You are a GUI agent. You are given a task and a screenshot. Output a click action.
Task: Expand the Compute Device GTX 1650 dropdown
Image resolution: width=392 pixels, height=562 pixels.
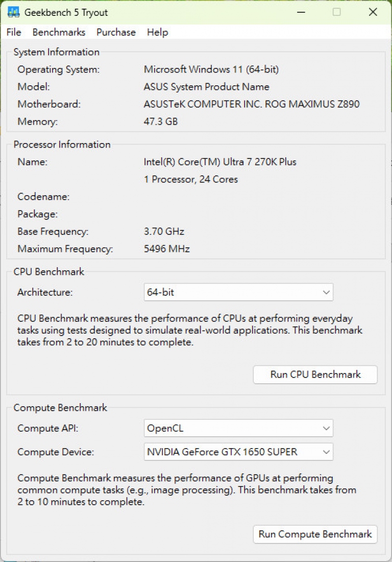coord(238,452)
